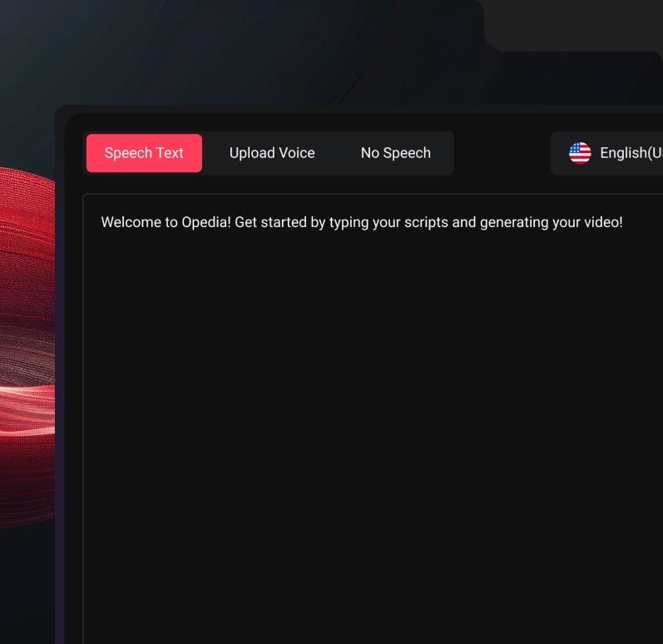Viewport: 663px width, 644px height.
Task: Click the red swirl background graphic
Action: pos(27,347)
